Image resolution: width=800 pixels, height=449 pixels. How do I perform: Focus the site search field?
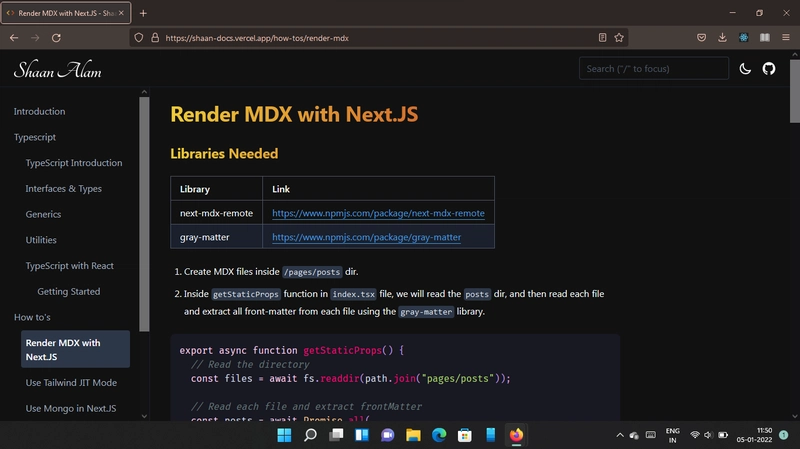654,68
